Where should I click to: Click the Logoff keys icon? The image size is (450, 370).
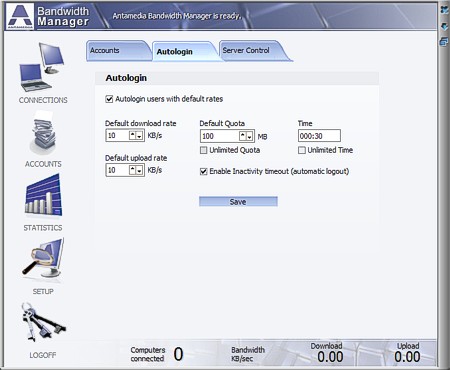click(43, 323)
